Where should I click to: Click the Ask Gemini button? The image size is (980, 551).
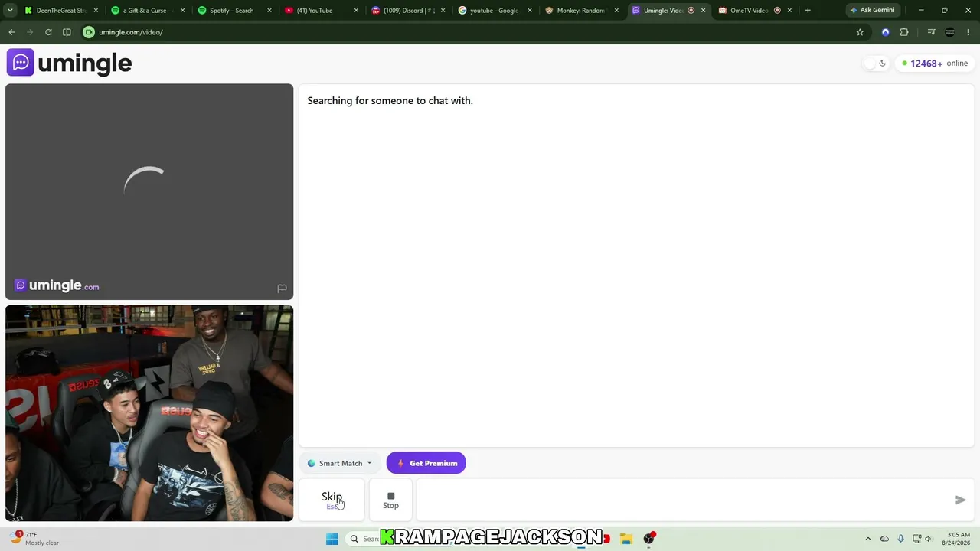click(872, 11)
